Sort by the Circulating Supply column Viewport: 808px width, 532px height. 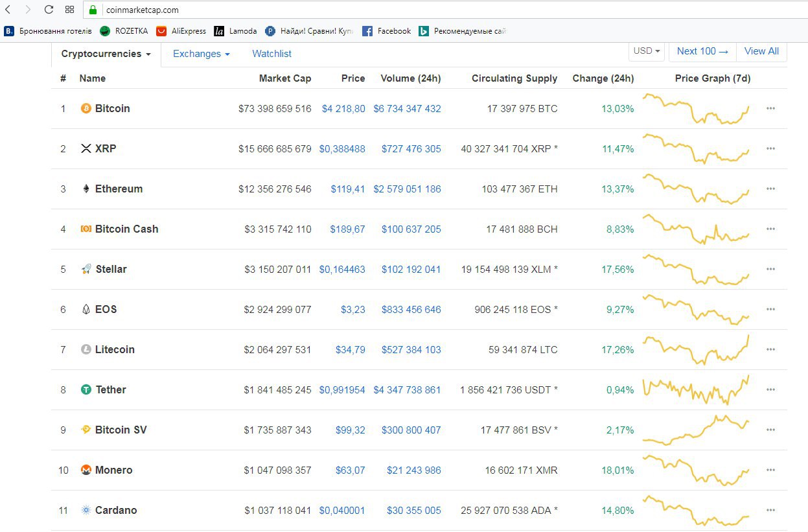pyautogui.click(x=514, y=78)
